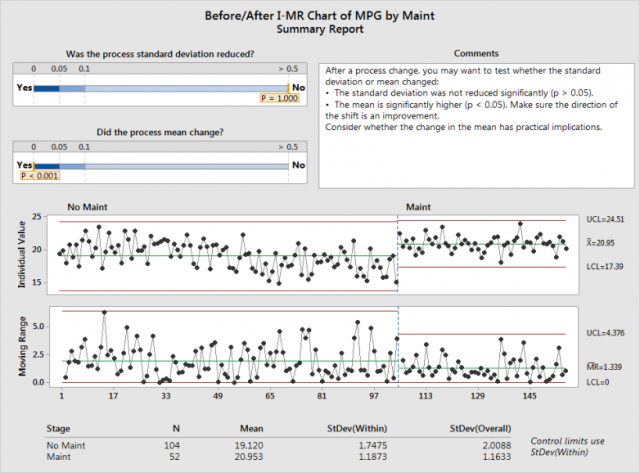Click the X-bar '=20.95' label
The image size is (640, 473).
click(x=600, y=242)
